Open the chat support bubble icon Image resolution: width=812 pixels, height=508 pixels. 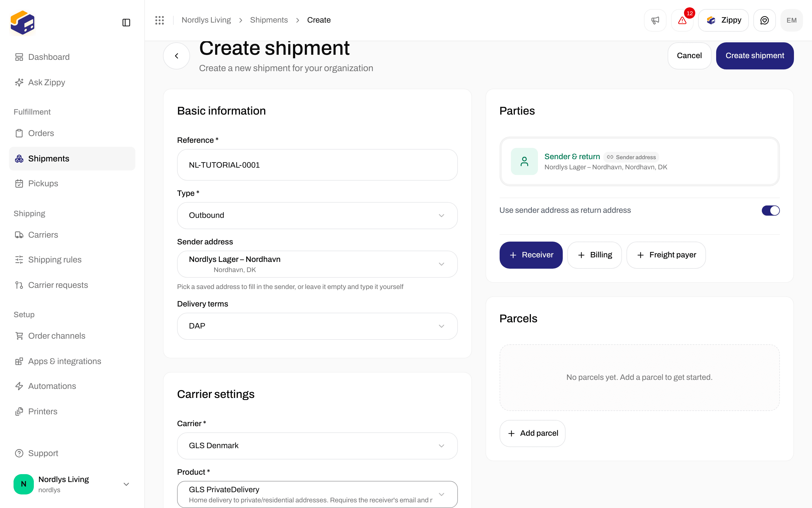pos(764,20)
